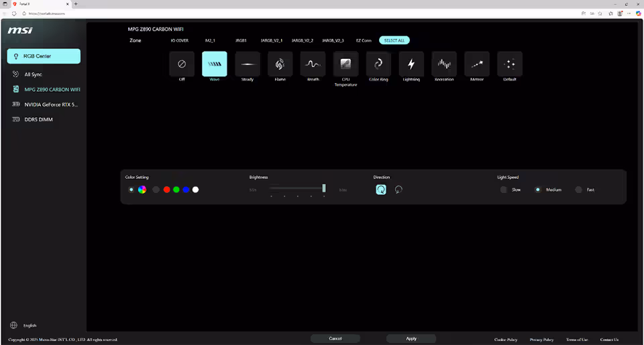Open the English language selector
This screenshot has height=345, width=644.
pos(30,326)
